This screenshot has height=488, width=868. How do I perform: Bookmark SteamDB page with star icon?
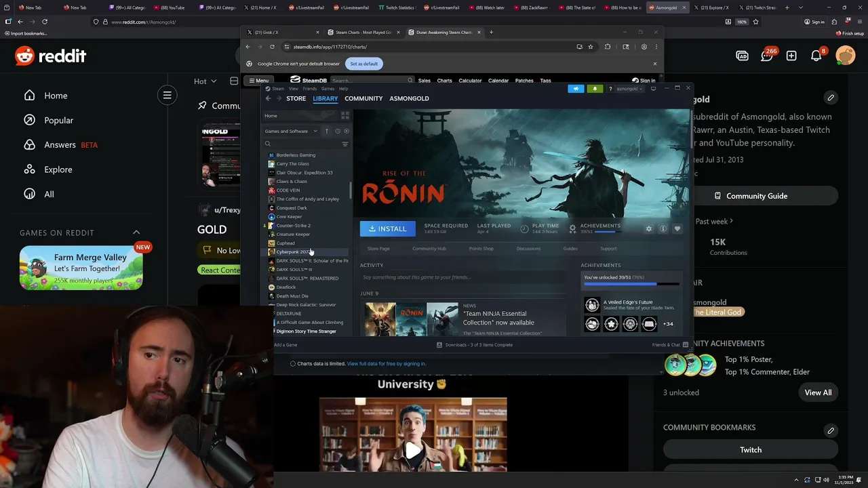click(591, 47)
